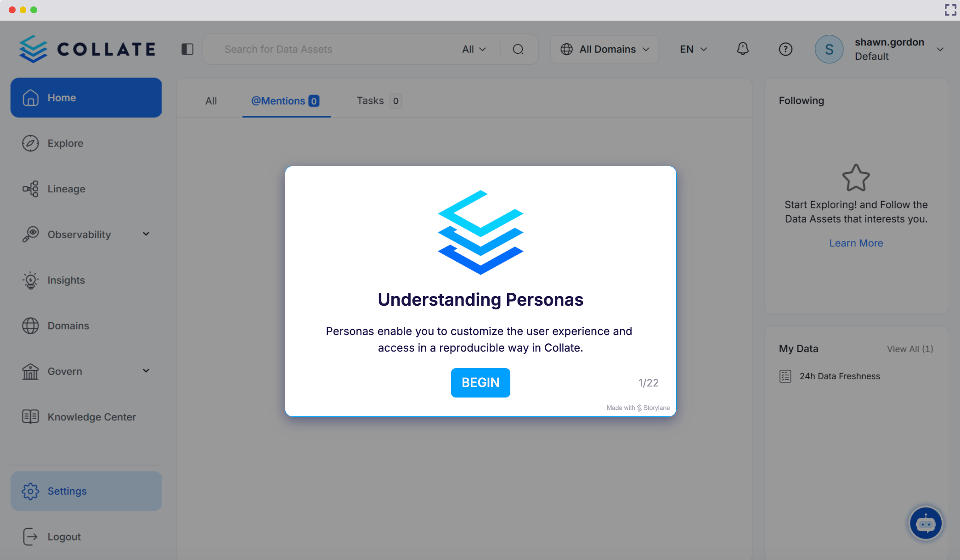The image size is (960, 560).
Task: Expand the Govern section
Action: tap(146, 371)
